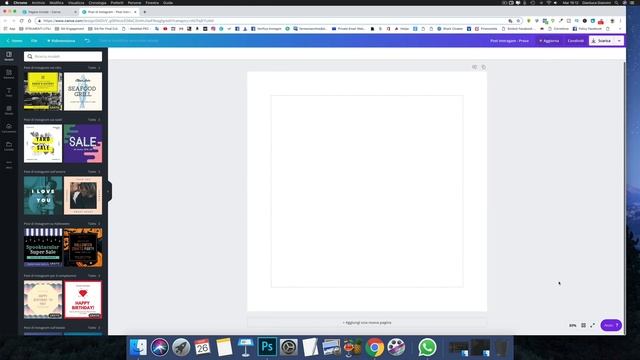
Task: Click the Home button in Canva header
Action: pyautogui.click(x=14, y=41)
